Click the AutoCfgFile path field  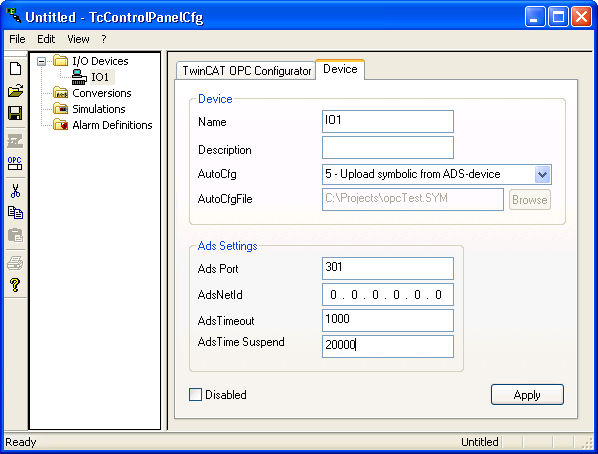tap(413, 199)
